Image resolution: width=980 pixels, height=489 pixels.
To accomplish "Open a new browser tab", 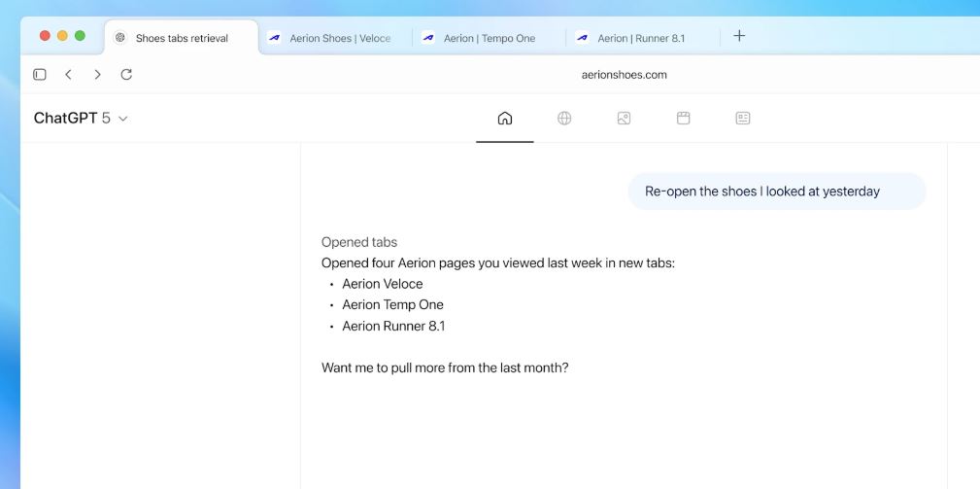I will click(x=739, y=36).
